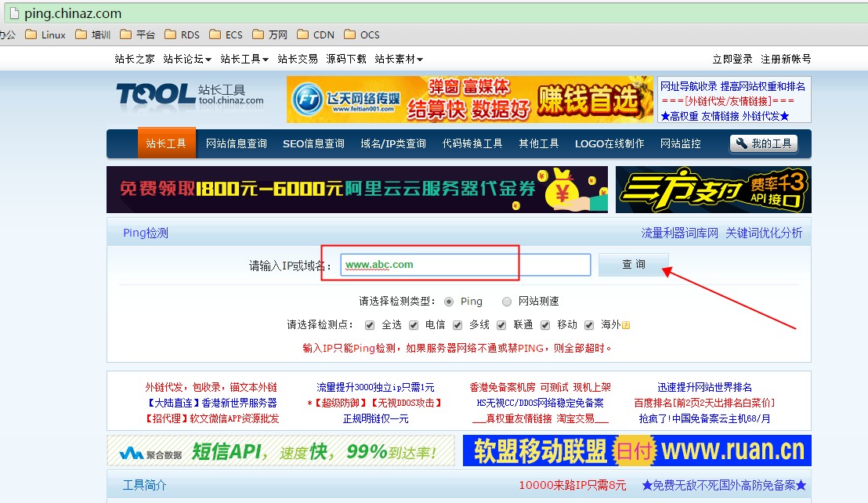Click the TOOL 站长工具 logo
868x503 pixels.
tap(190, 96)
